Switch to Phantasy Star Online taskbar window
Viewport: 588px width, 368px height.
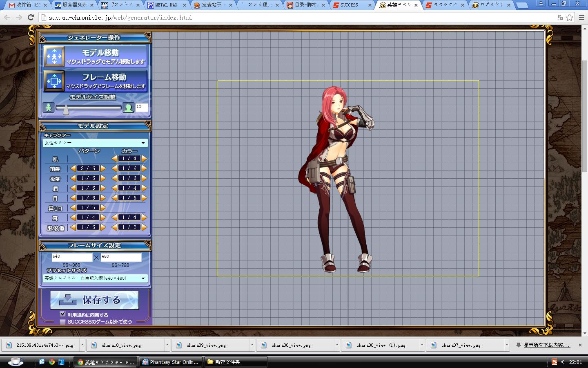pyautogui.click(x=170, y=362)
